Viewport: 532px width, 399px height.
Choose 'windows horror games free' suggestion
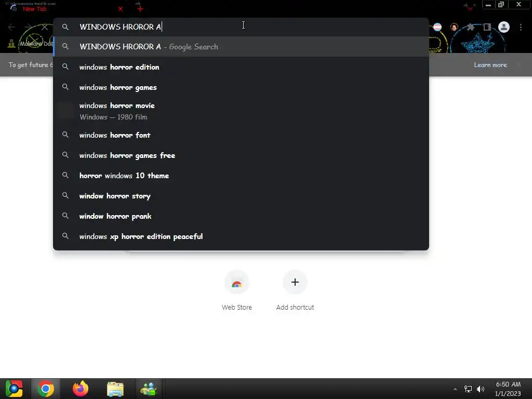click(241, 155)
